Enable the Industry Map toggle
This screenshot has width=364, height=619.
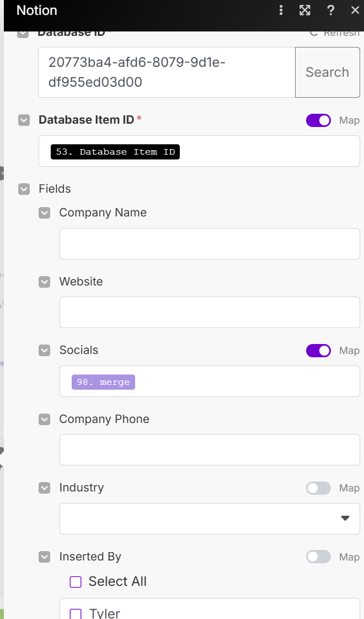point(318,488)
